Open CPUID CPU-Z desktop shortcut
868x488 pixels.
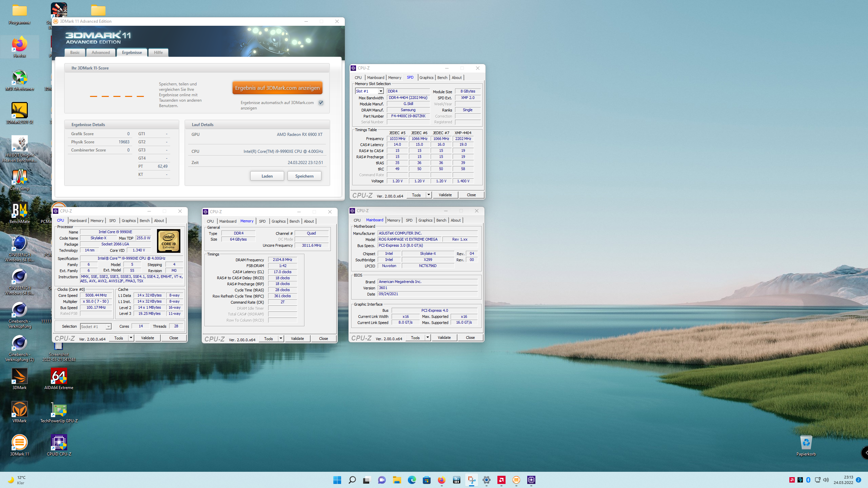[x=59, y=446]
